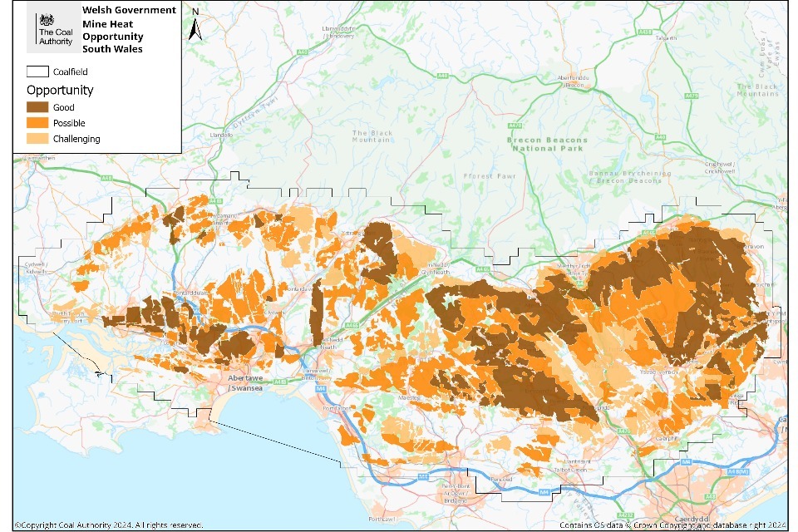798x532 pixels.
Task: Click the Copyright Coal Authority 2024 notice
Action: coord(108,525)
